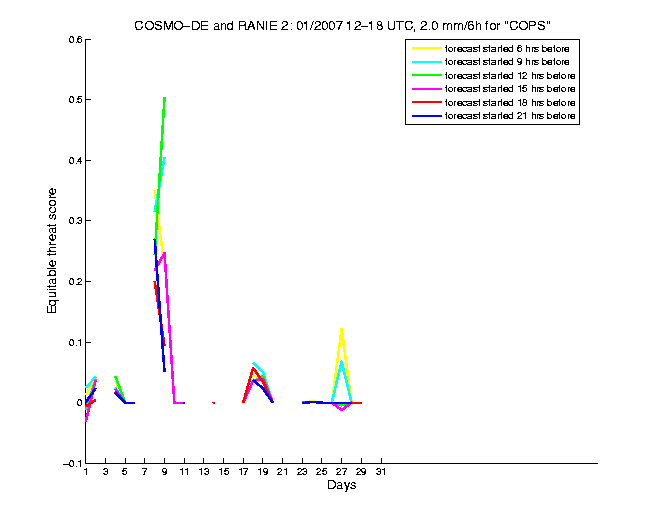Viewport: 660px width, 520px height.
Task: Click the 'Days' x-axis label
Action: point(341,486)
